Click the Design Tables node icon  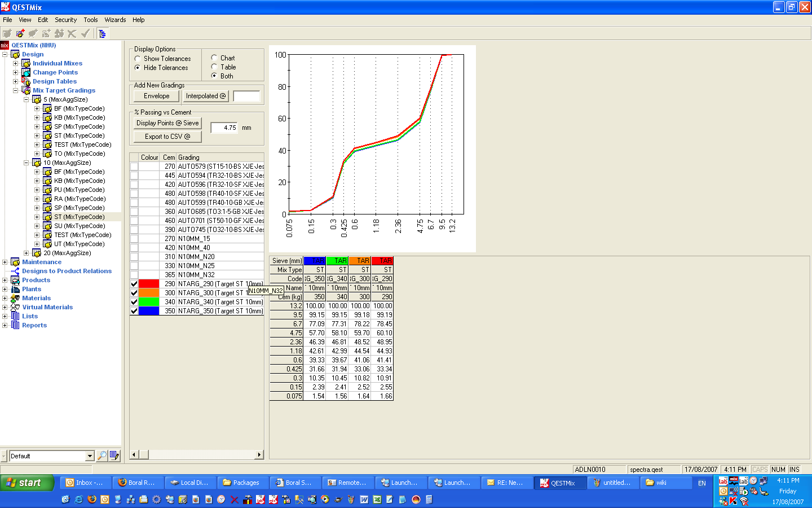click(26, 81)
